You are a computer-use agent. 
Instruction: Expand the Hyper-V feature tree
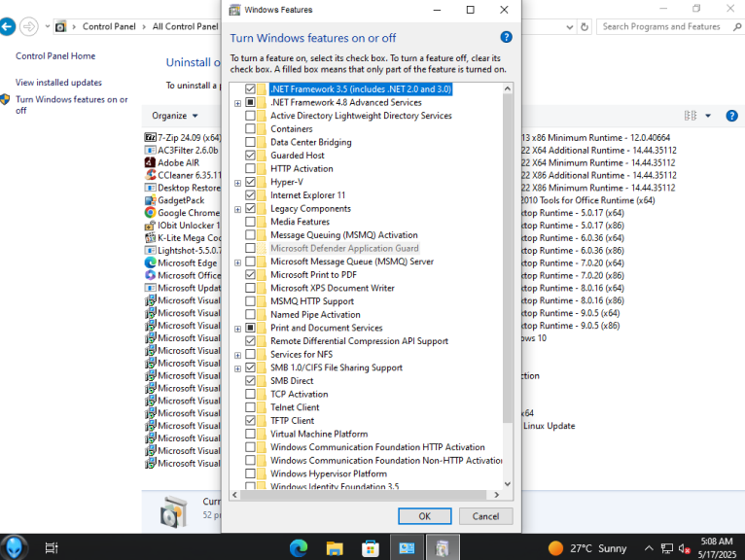(237, 183)
